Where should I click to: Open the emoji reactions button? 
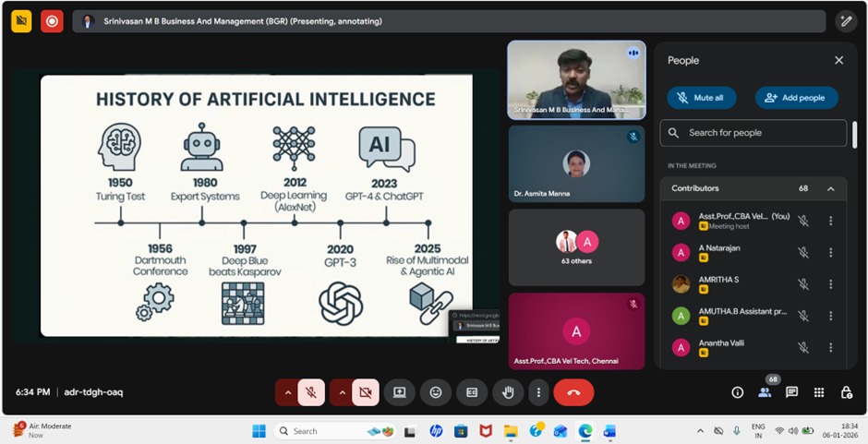436,392
